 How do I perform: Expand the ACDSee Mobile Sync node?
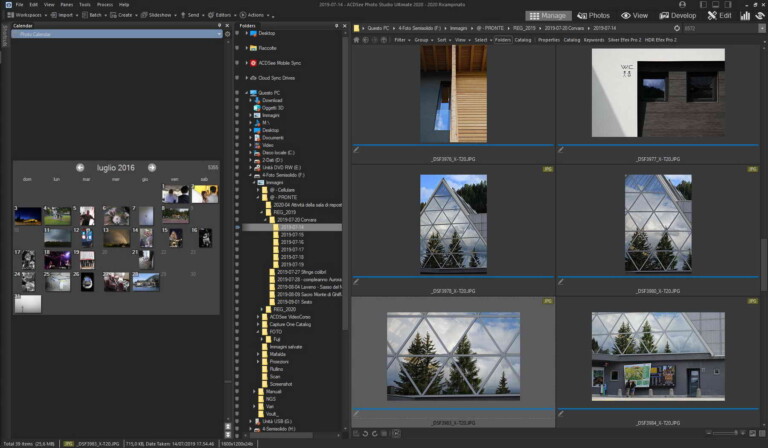tap(246, 63)
